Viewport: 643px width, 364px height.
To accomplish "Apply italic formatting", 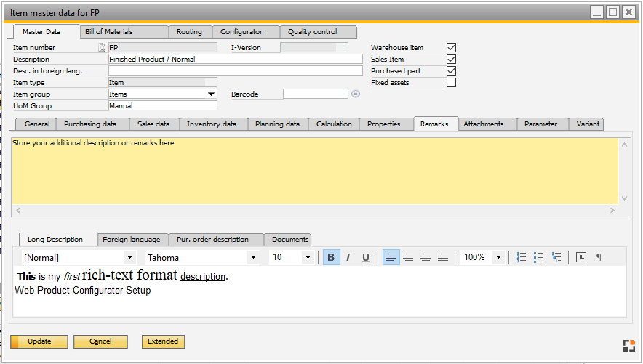I will [x=348, y=257].
